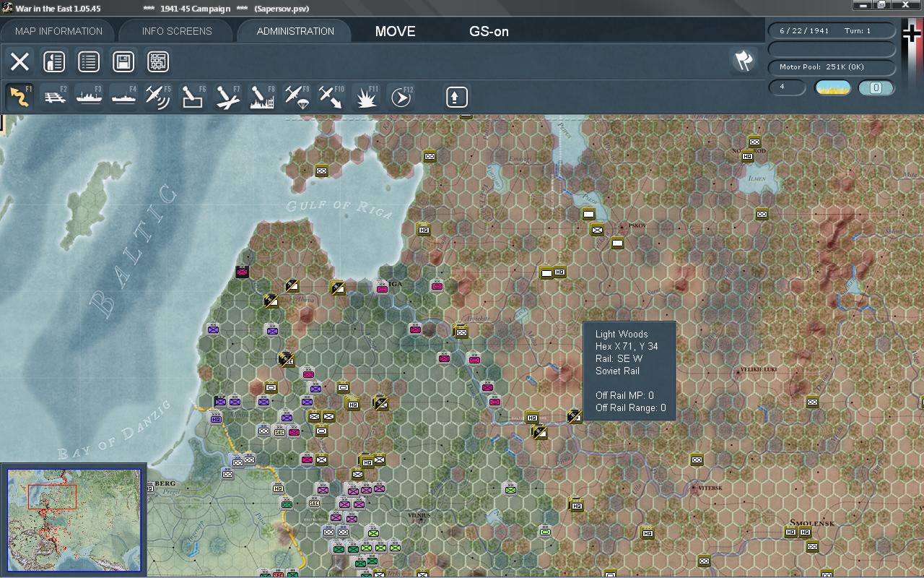Select the F9 air transport parachute icon
The height and width of the screenshot is (578, 924).
click(x=297, y=97)
